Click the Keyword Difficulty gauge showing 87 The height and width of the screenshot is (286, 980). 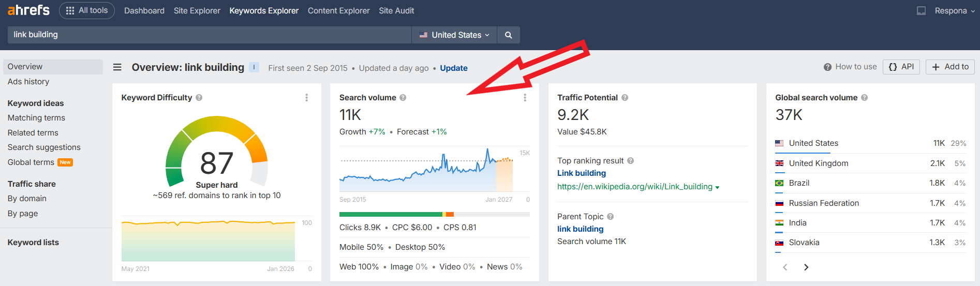[x=217, y=151]
